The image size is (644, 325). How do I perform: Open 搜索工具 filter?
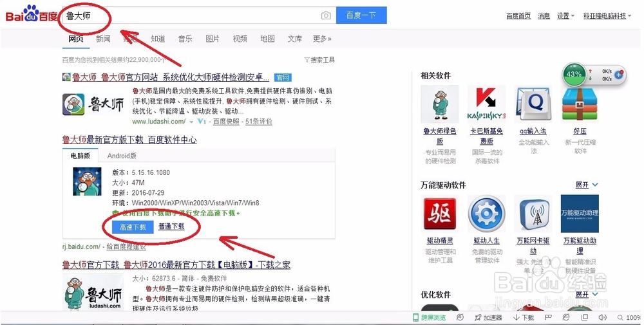tap(319, 60)
